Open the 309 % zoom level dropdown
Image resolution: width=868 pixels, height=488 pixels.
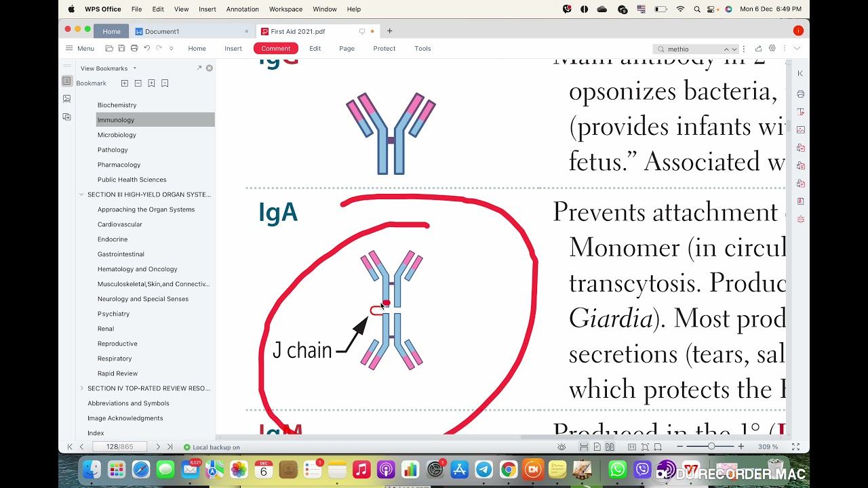pyautogui.click(x=768, y=447)
